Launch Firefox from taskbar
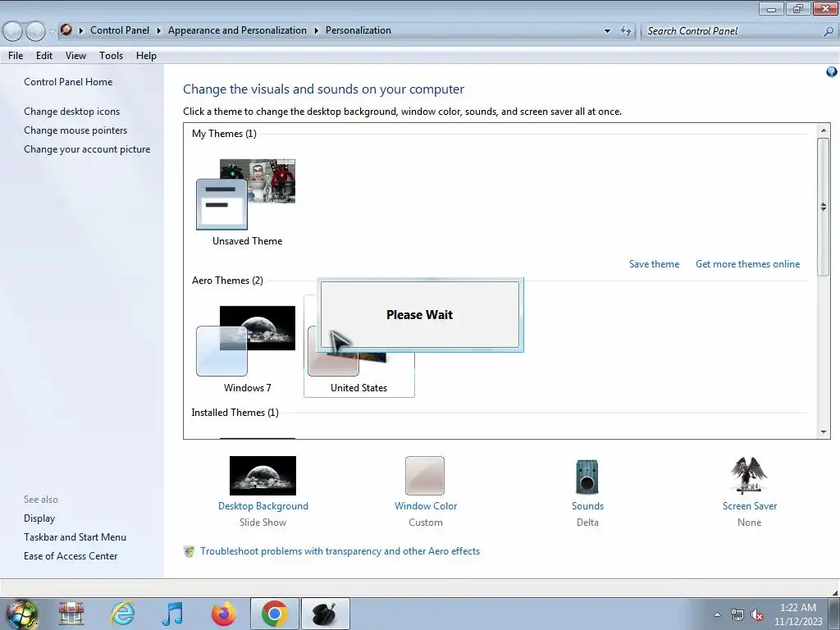The height and width of the screenshot is (630, 840). point(224,614)
